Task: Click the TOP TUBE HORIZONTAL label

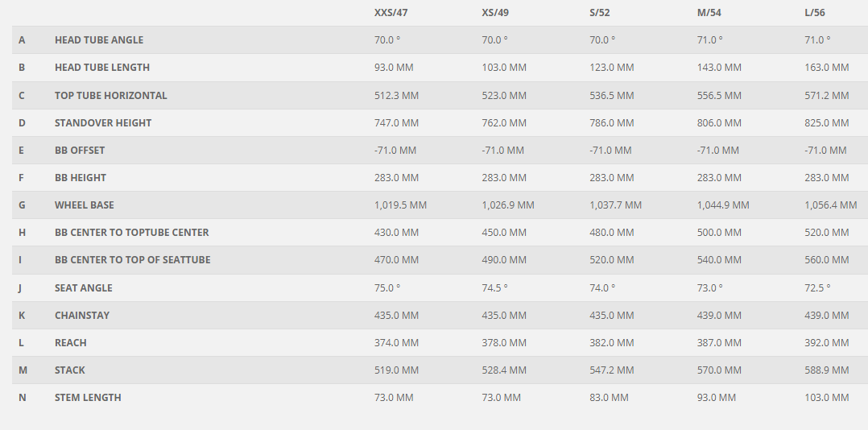Action: click(111, 95)
